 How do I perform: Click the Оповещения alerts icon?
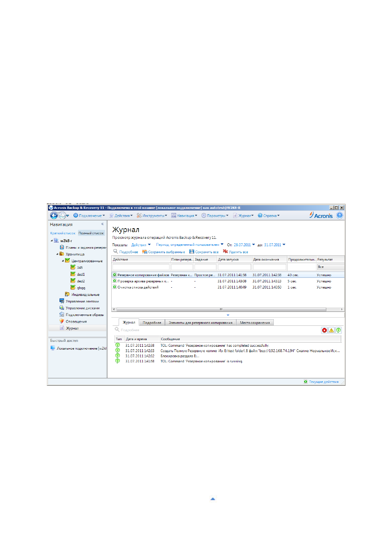click(62, 321)
